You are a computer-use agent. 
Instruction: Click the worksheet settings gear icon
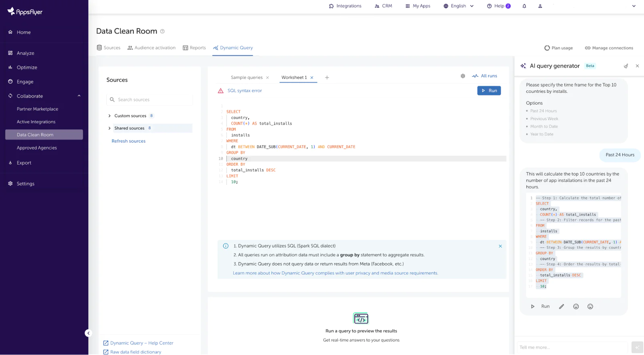(x=463, y=76)
